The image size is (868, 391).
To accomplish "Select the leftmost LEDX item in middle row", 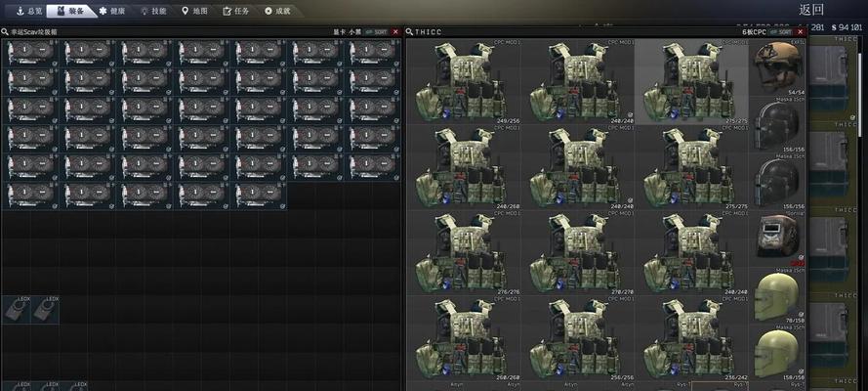I will point(16,310).
